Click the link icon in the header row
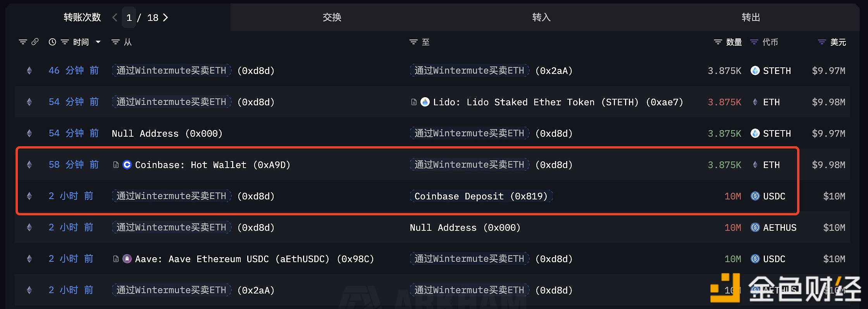This screenshot has height=309, width=868. [36, 42]
